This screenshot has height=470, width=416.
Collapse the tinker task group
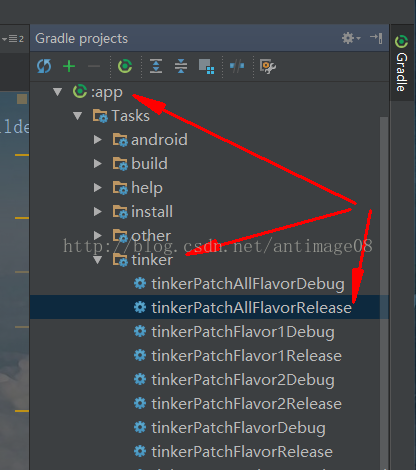click(x=97, y=260)
